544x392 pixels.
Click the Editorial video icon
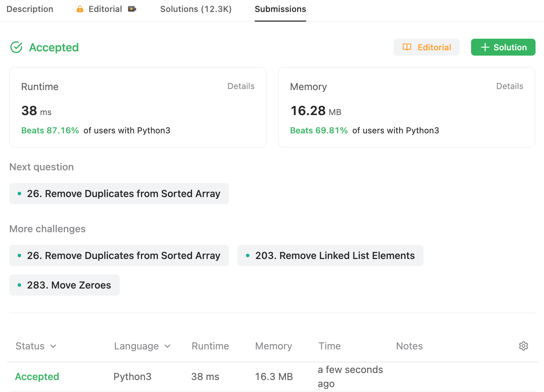[132, 9]
